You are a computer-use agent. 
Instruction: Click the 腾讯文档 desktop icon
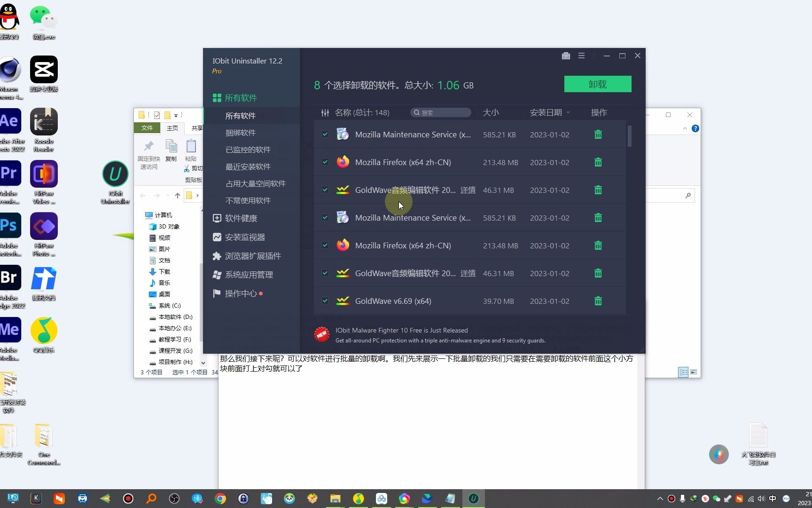(44, 283)
